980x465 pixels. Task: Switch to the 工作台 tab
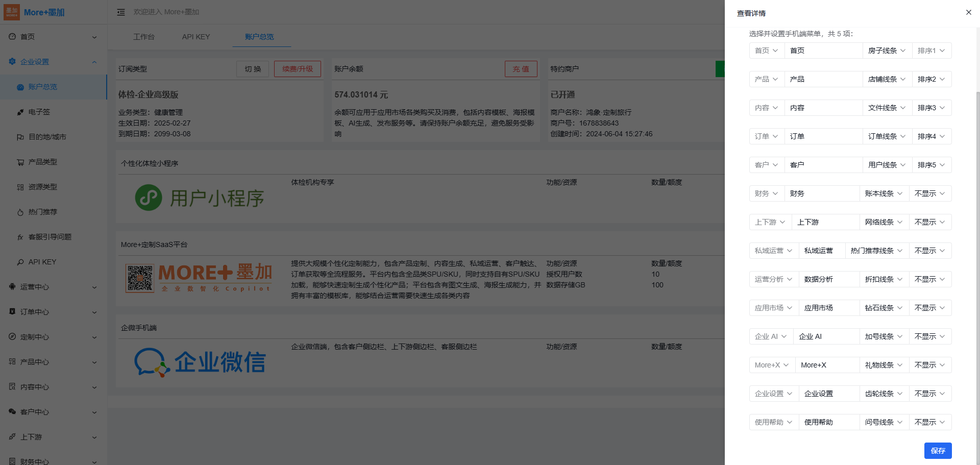143,37
